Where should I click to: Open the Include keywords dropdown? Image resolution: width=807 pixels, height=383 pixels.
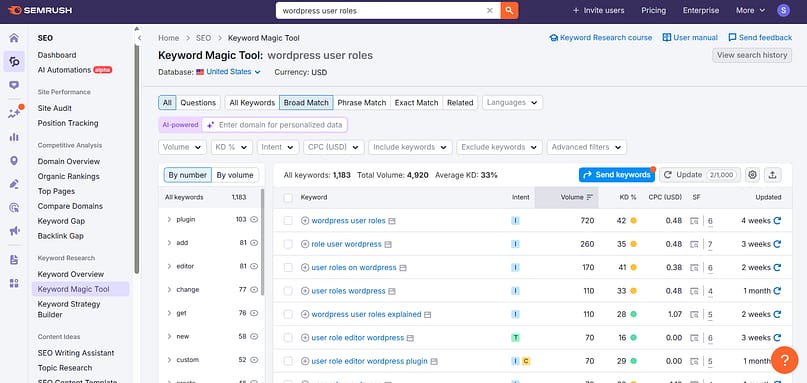click(x=410, y=147)
